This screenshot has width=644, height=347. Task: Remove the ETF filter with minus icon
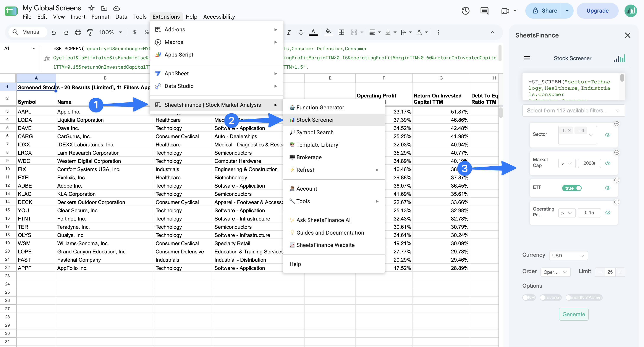click(x=616, y=180)
